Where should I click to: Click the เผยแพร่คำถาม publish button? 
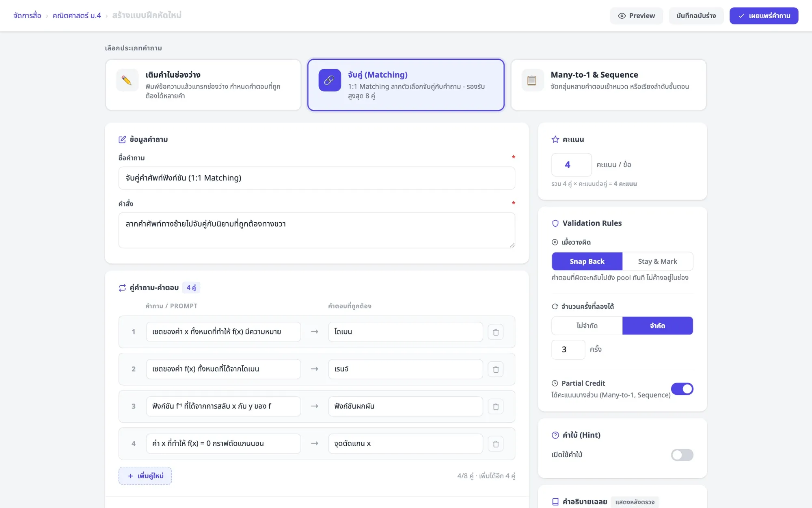pos(764,16)
